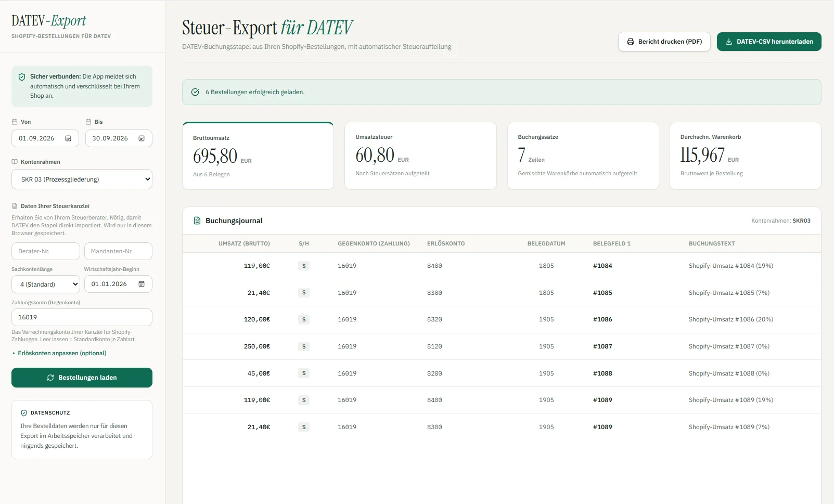The image size is (834, 504).
Task: Click the file icon beside Daten Ihrer Steuerkanzlei
Action: (15, 206)
